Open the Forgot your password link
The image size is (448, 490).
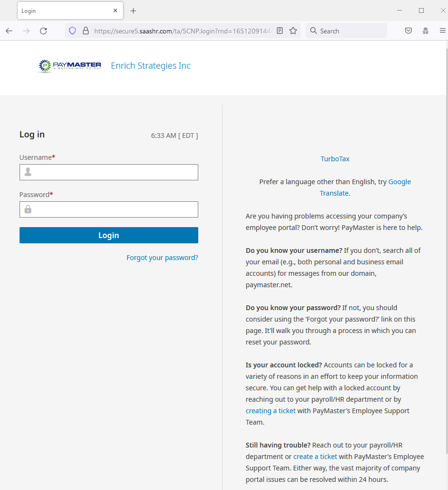pyautogui.click(x=162, y=257)
